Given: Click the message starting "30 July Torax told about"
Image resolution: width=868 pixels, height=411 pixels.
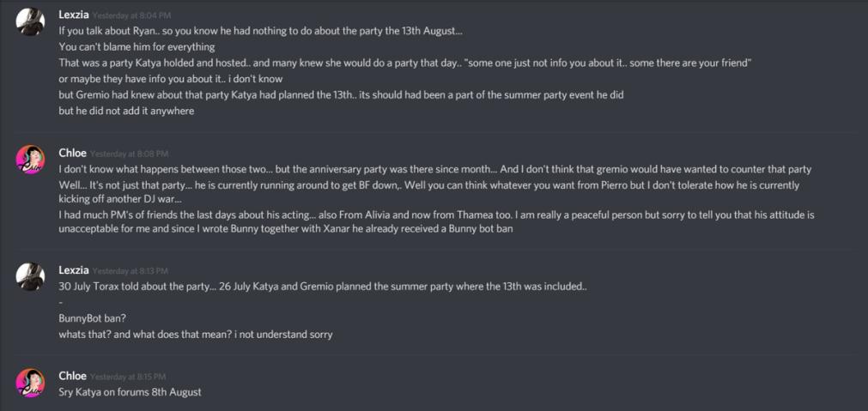Looking at the screenshot, I should coord(323,287).
